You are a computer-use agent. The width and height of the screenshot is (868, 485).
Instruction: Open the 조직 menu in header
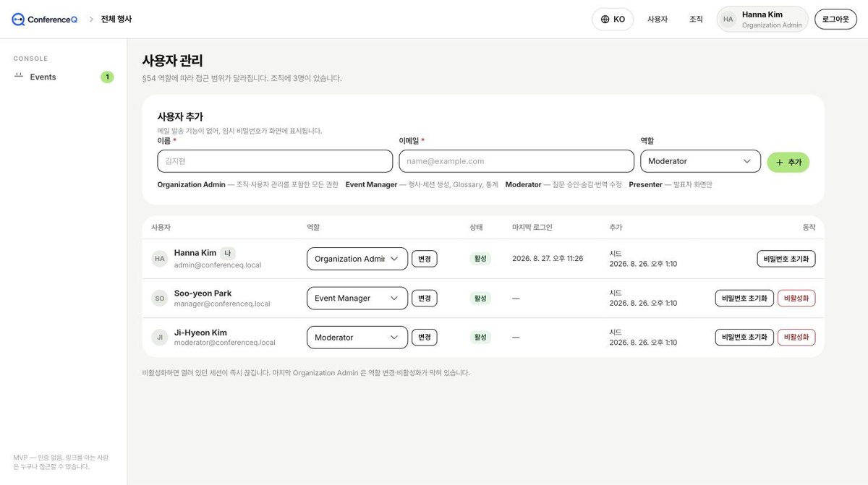pyautogui.click(x=696, y=20)
